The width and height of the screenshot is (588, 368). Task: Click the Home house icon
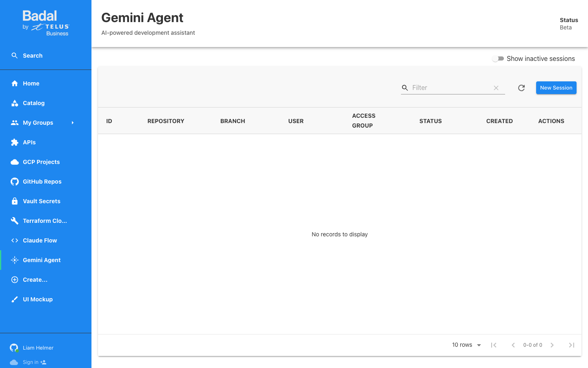(15, 83)
